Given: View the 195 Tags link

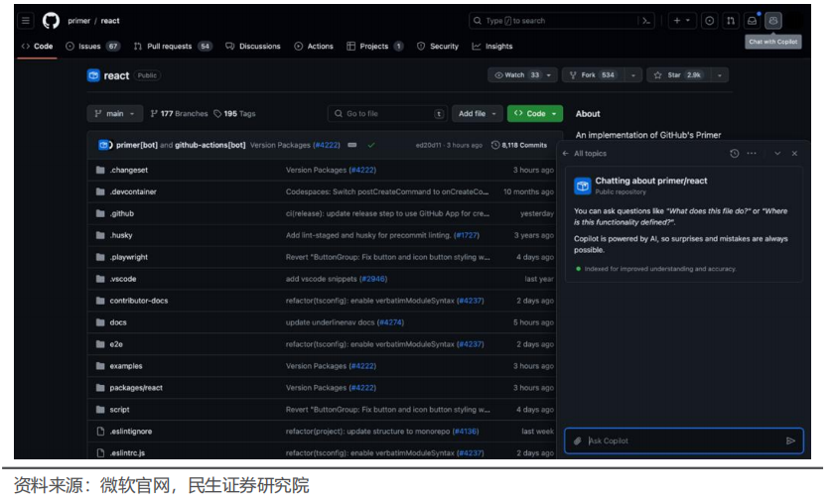Looking at the screenshot, I should (x=234, y=113).
